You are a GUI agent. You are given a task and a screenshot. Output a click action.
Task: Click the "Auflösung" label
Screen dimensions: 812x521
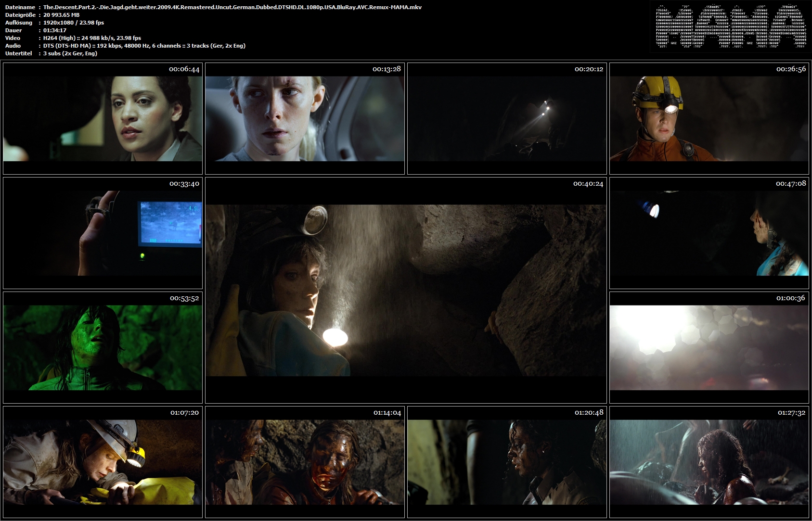[19, 23]
